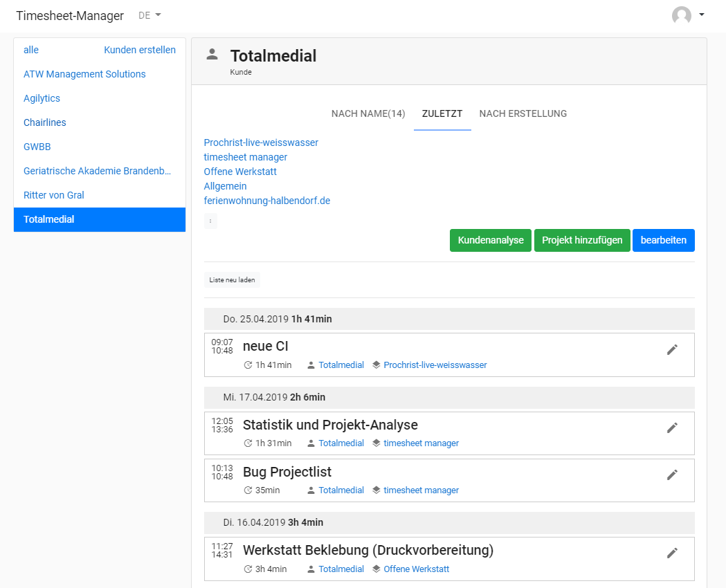
Task: Show all customers via 'alle' link
Action: (x=31, y=50)
